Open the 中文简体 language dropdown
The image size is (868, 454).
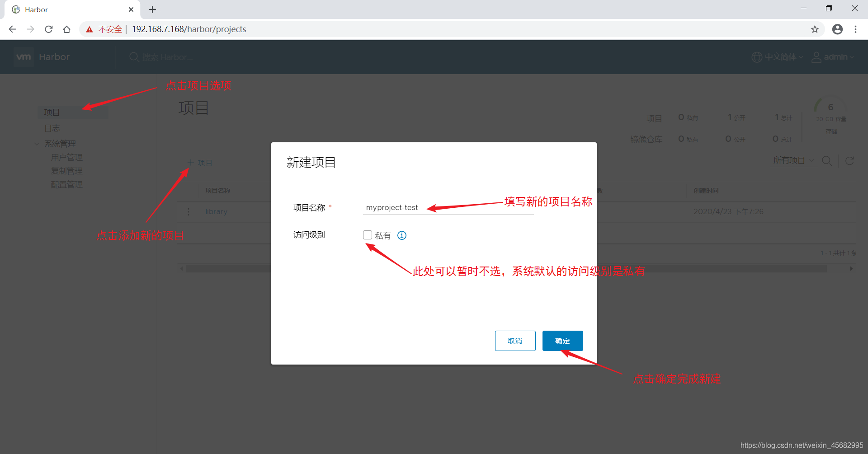(778, 57)
